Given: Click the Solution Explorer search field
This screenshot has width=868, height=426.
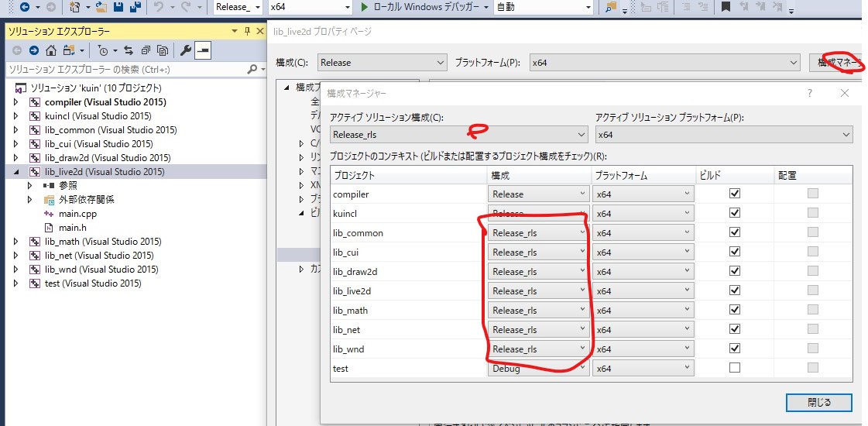Looking at the screenshot, I should tap(125, 69).
